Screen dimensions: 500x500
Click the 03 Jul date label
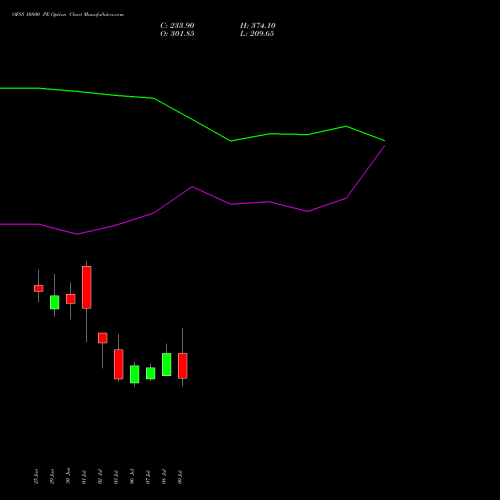116,477
